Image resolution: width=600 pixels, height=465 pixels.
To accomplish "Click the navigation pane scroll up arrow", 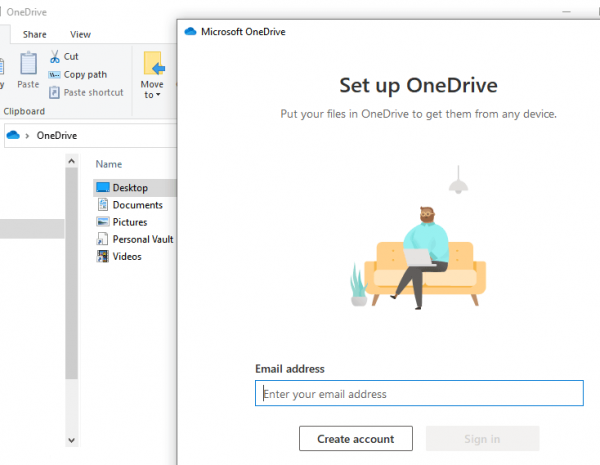I will (x=72, y=161).
